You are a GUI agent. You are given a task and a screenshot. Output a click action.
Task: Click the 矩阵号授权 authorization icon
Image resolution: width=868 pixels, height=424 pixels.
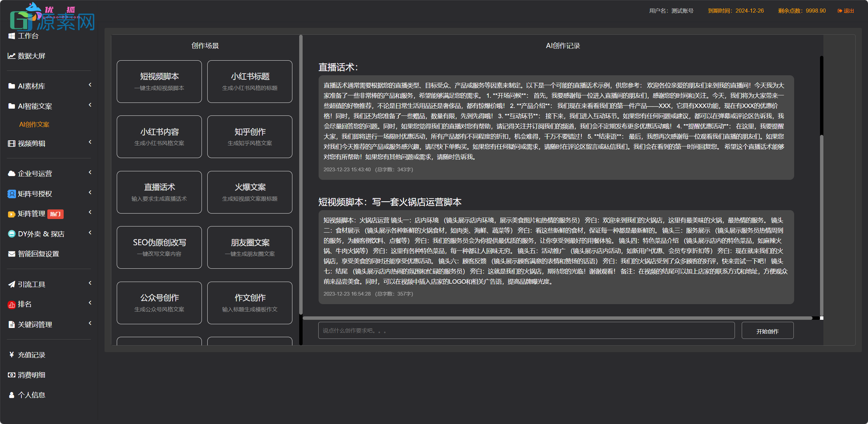click(x=11, y=194)
